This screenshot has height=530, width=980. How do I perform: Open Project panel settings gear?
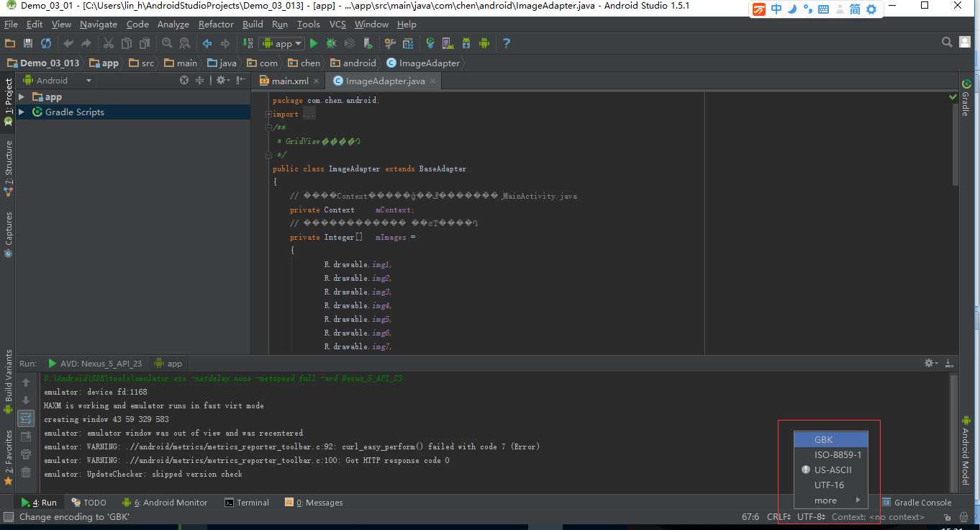(x=222, y=81)
